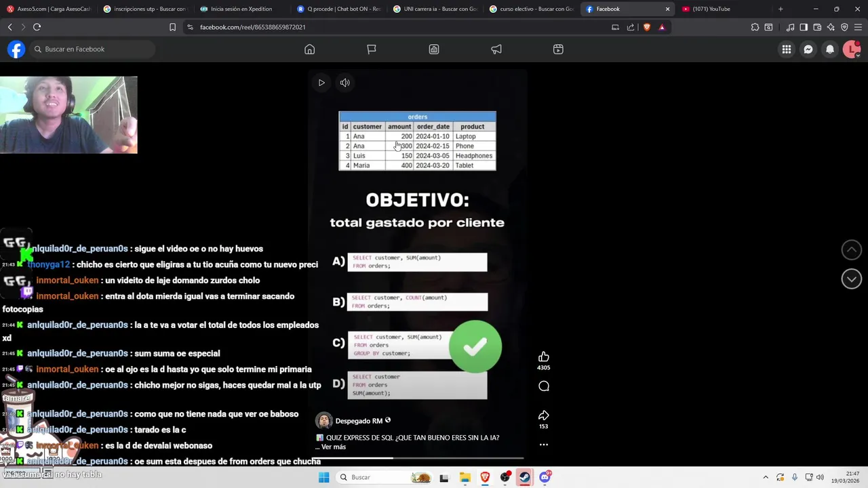Click the address bar URL
The height and width of the screenshot is (488, 868).
pyautogui.click(x=252, y=27)
